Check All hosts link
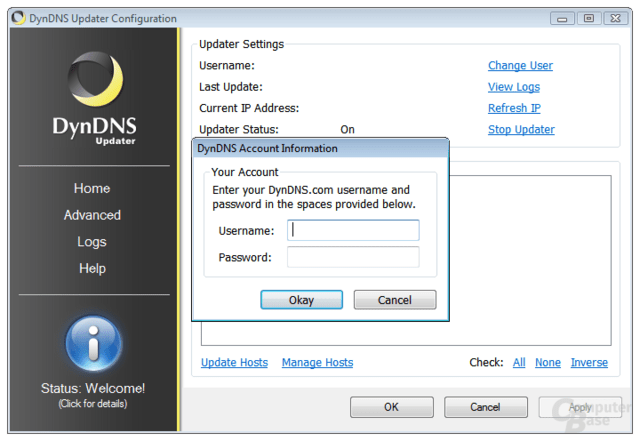 pos(519,362)
